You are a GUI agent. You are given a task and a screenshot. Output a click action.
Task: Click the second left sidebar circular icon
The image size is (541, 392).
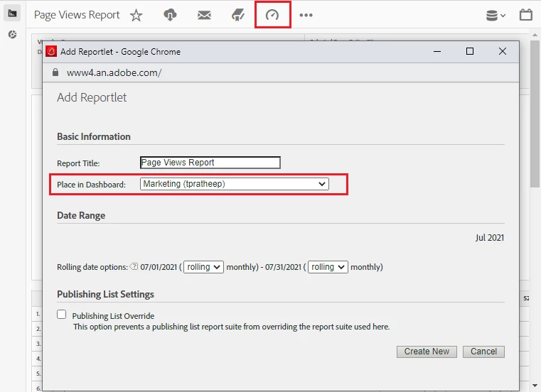point(12,35)
